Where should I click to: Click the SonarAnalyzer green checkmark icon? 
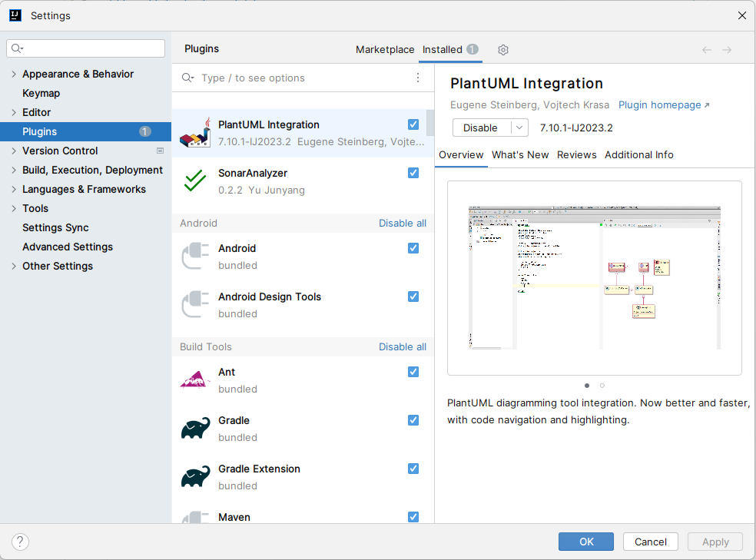195,181
